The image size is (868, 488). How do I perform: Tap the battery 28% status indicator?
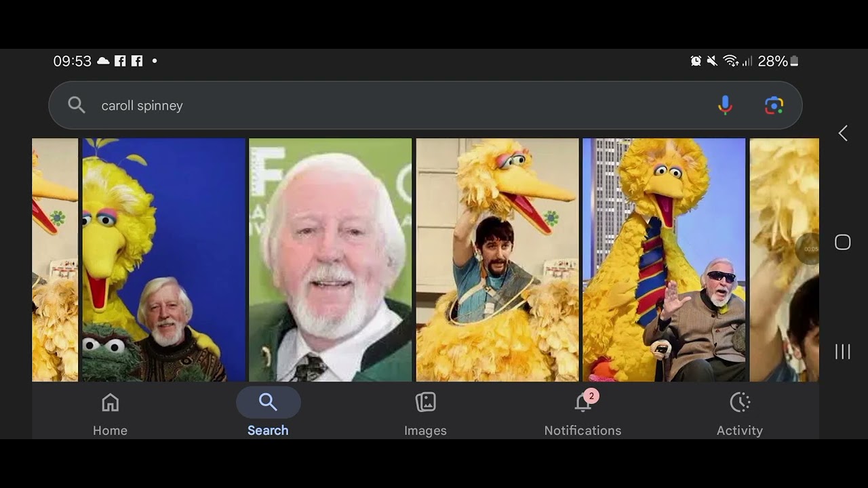click(x=778, y=61)
